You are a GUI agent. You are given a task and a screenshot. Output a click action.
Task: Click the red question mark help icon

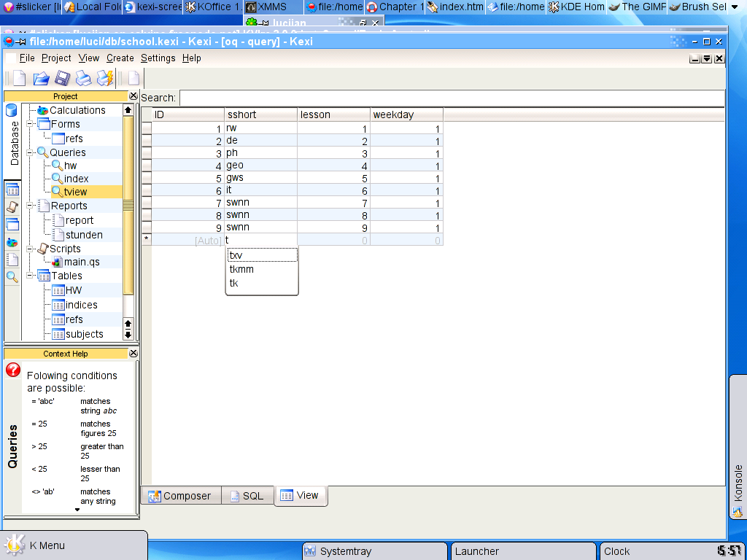point(13,370)
